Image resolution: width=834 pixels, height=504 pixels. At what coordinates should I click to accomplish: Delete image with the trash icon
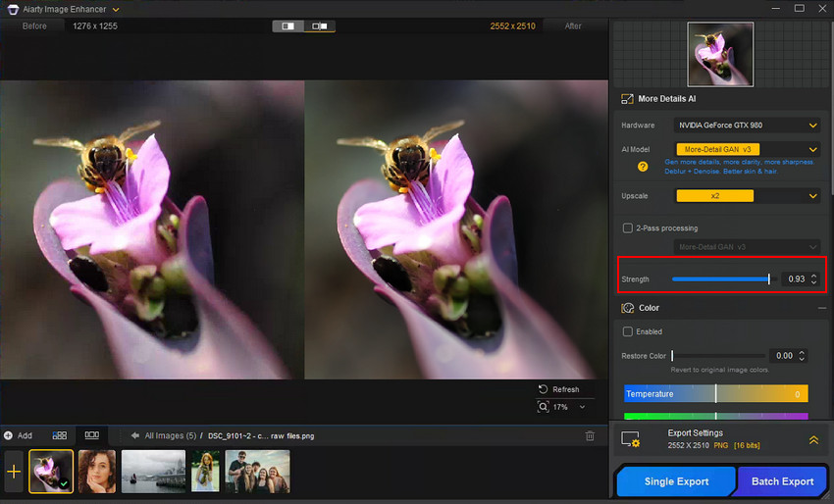pyautogui.click(x=590, y=436)
